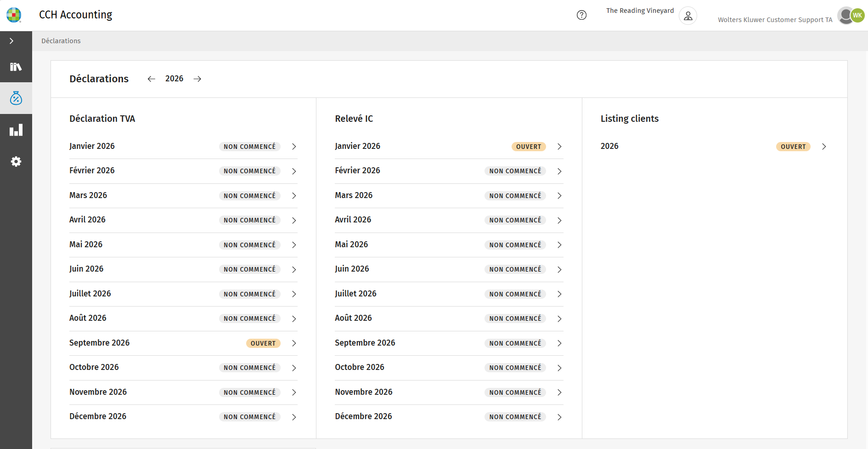Go to next year with right arrow
Viewport: 868px width, 449px height.
pos(197,79)
